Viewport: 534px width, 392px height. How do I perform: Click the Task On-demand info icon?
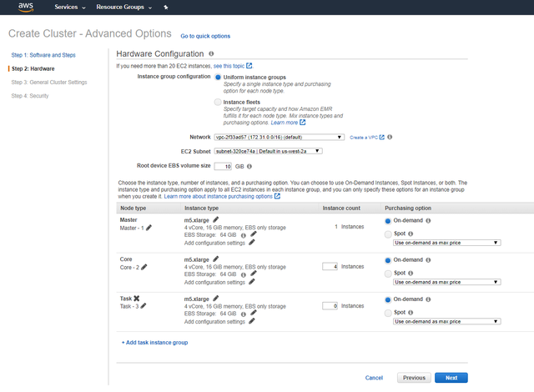click(x=428, y=299)
